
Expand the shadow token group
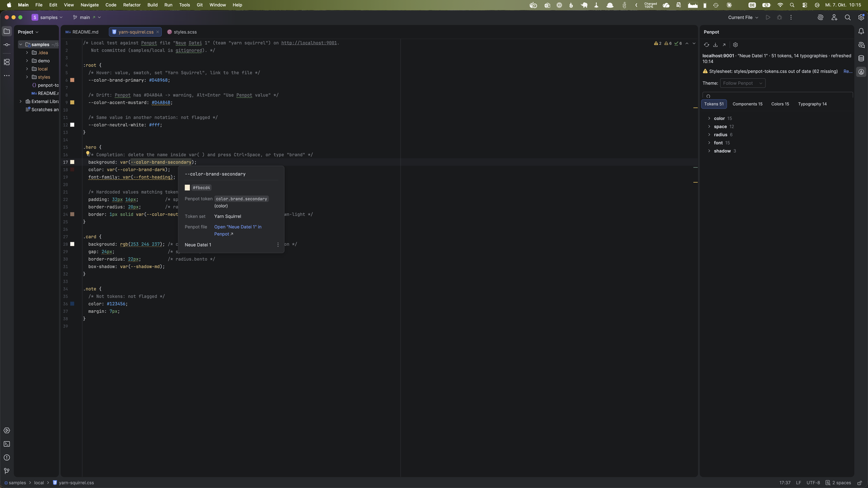709,151
